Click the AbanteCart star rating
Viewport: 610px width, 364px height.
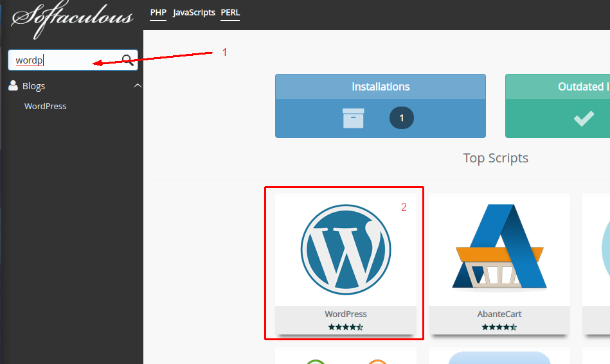pos(499,327)
